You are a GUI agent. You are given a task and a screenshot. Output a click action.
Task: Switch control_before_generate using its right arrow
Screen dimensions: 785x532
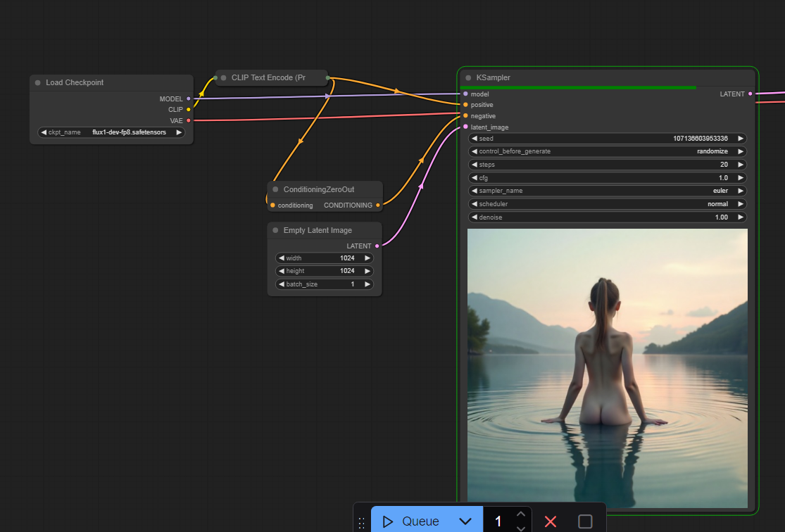pos(741,151)
